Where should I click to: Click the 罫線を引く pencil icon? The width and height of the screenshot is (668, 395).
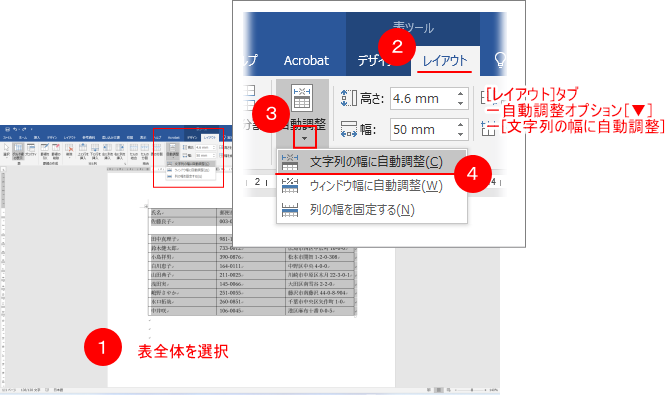point(45,147)
